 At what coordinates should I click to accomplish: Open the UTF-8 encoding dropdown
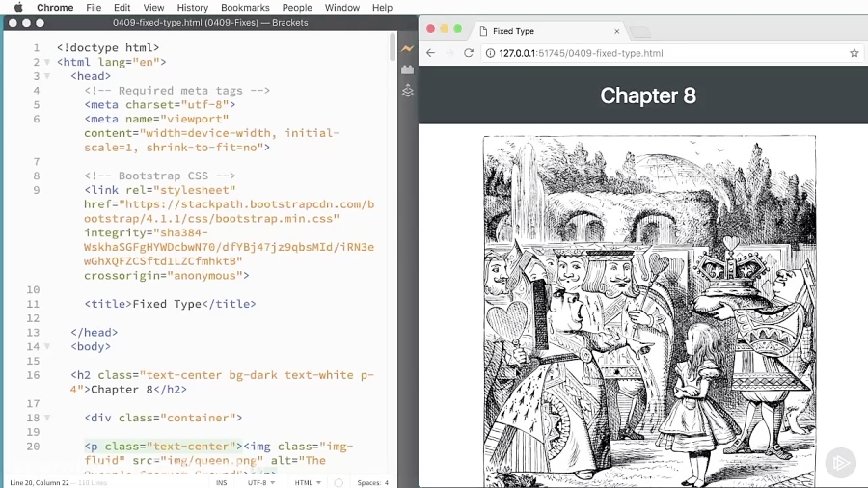[x=261, y=482]
